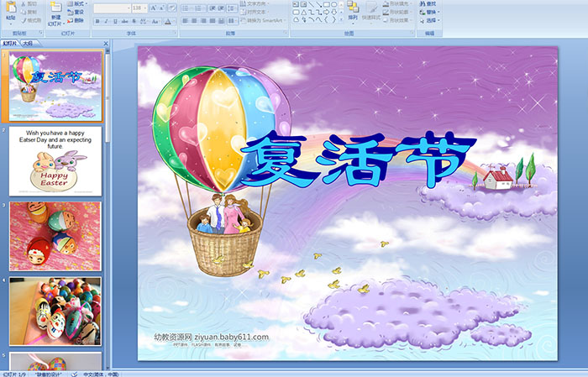Select the Right Arrow block shape
This screenshot has height=377, width=588.
[326, 12]
